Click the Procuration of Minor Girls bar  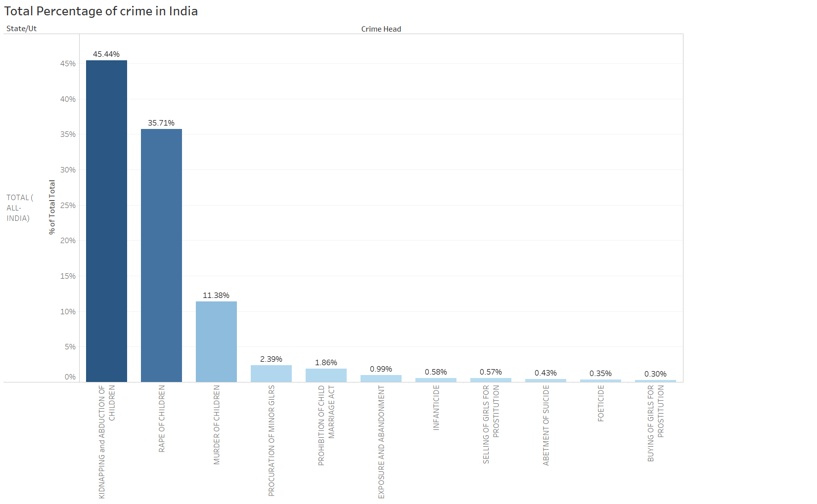click(x=271, y=374)
